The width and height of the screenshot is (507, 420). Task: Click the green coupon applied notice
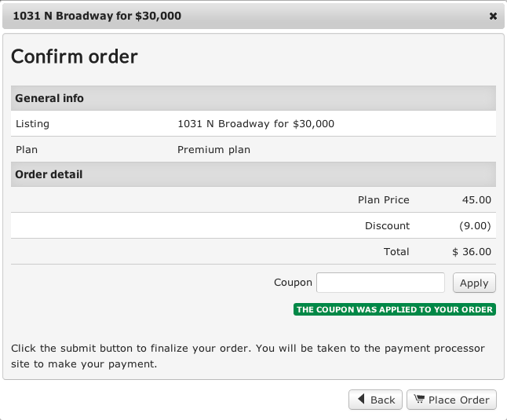pyautogui.click(x=395, y=309)
